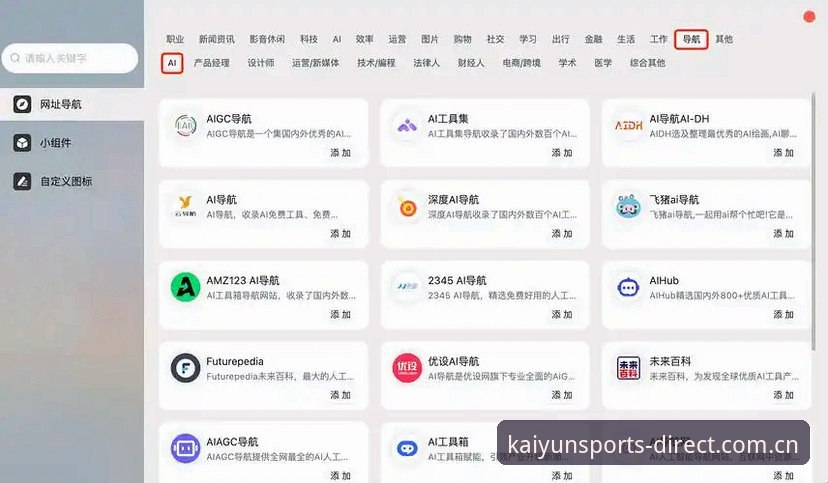Select the 影音休闲 category tab

(267, 39)
